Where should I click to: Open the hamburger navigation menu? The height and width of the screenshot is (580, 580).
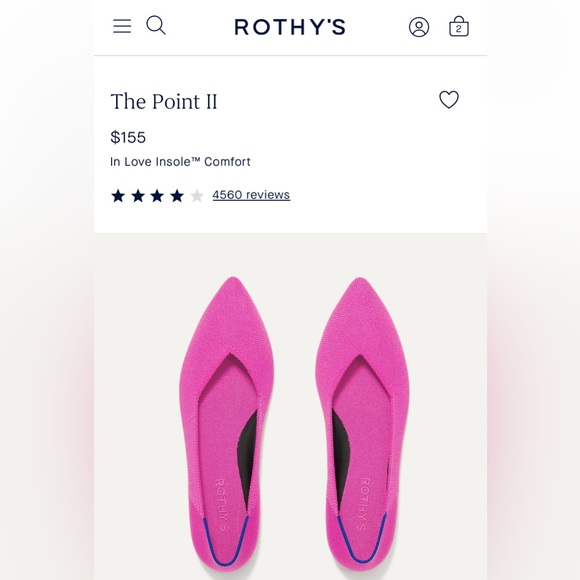click(122, 26)
